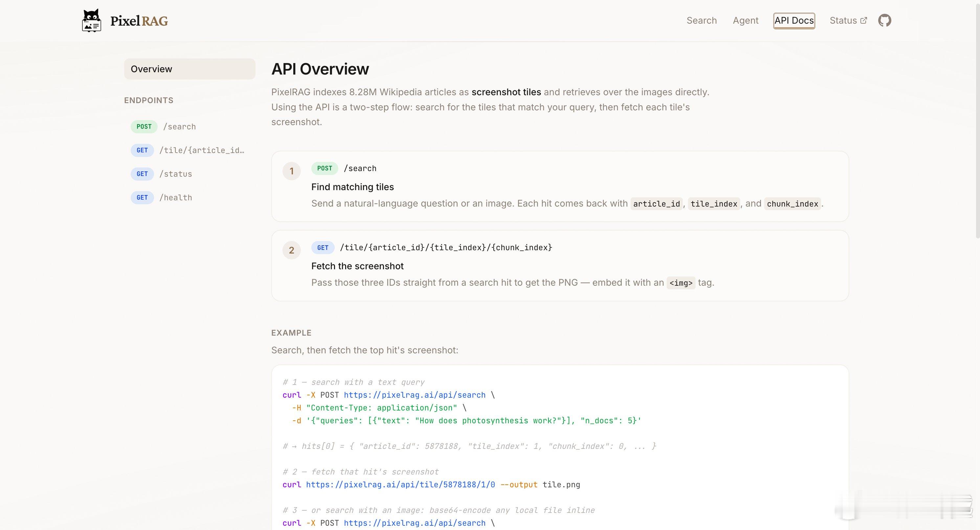Switch to the Agent nav tab

point(745,21)
